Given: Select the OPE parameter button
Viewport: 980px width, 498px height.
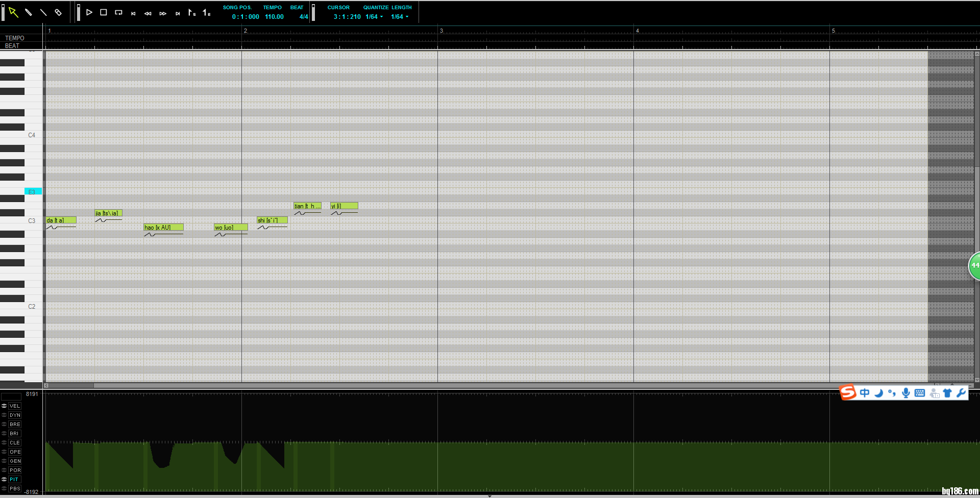Looking at the screenshot, I should tap(15, 452).
